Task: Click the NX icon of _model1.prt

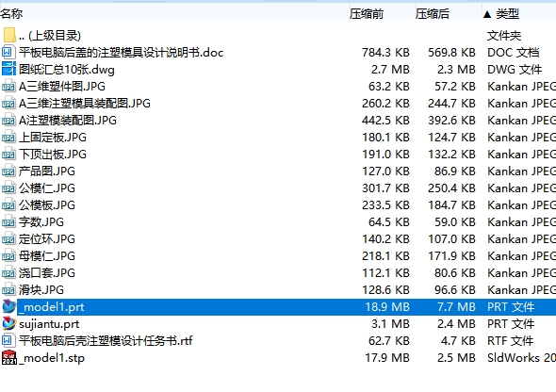Action: coord(8,306)
